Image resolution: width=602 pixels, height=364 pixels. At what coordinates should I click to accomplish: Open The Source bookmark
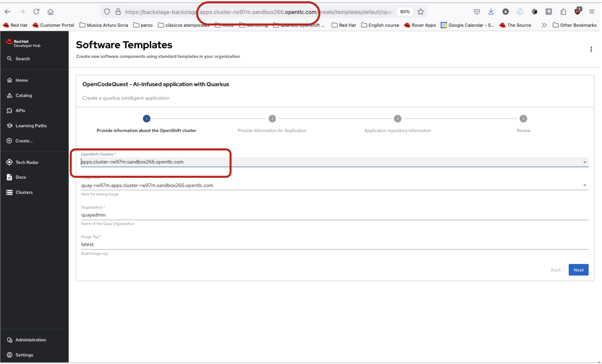coord(515,25)
